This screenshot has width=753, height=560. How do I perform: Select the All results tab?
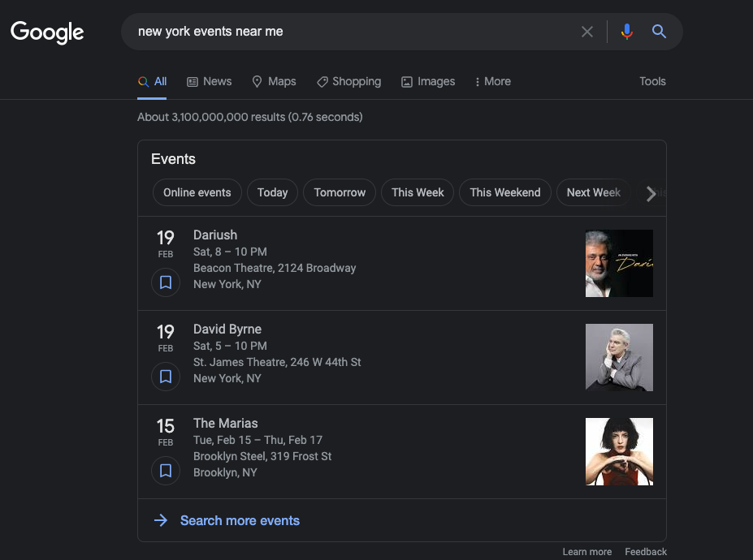click(x=152, y=82)
